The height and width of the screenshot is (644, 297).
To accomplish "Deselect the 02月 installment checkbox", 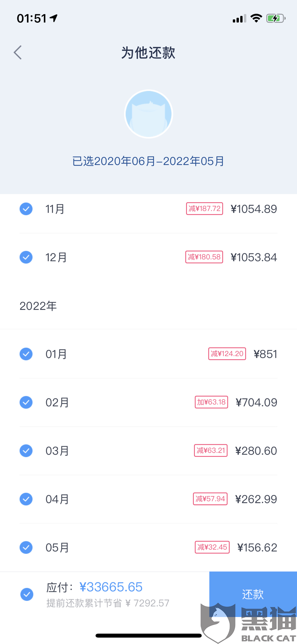I will tap(26, 402).
